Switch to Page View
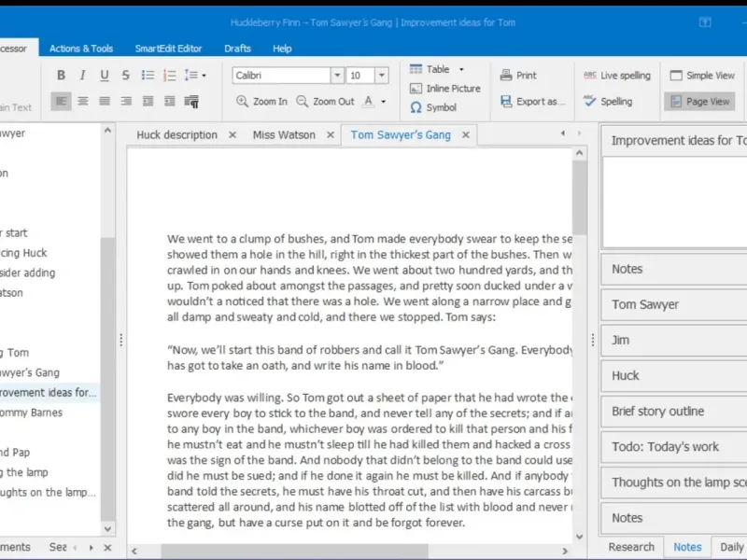This screenshot has height=560, width=747. click(699, 102)
